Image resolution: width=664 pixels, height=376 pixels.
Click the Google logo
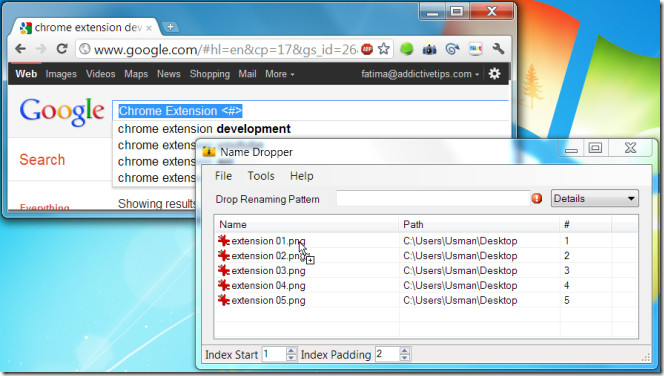pyautogui.click(x=62, y=111)
